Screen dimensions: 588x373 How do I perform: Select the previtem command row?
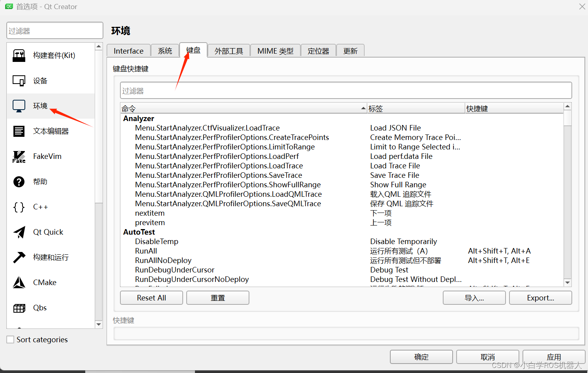[x=342, y=222]
